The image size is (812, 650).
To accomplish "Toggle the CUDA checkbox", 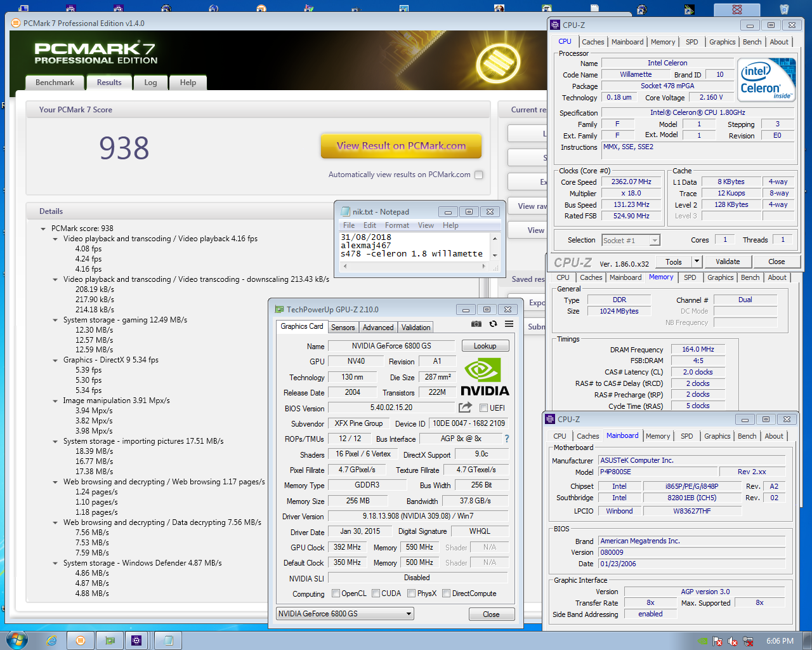I will [376, 594].
